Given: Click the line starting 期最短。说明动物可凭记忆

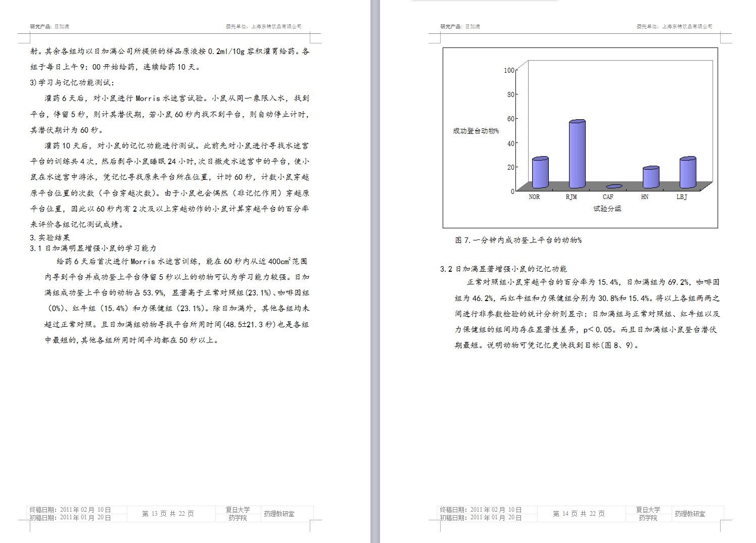Looking at the screenshot, I should [x=548, y=345].
